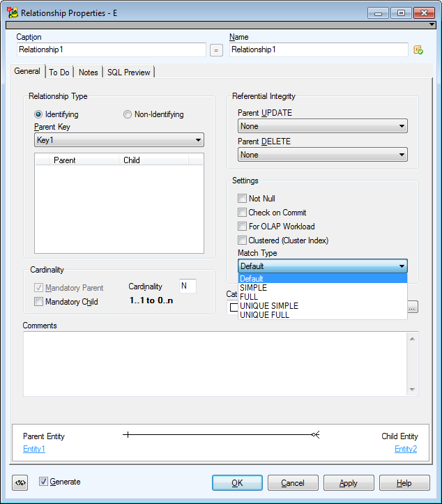
Task: Click the '1..1 to 0..n' cardinality text
Action: [151, 300]
